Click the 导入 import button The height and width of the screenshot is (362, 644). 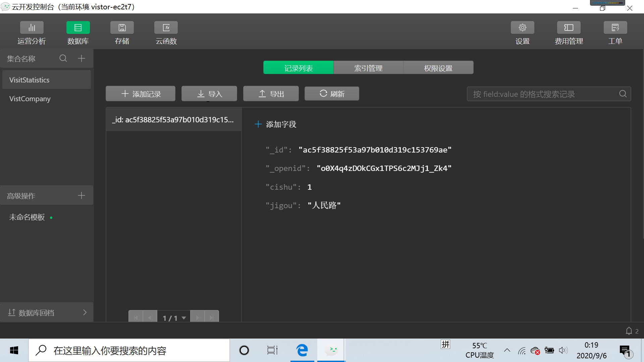[209, 94]
